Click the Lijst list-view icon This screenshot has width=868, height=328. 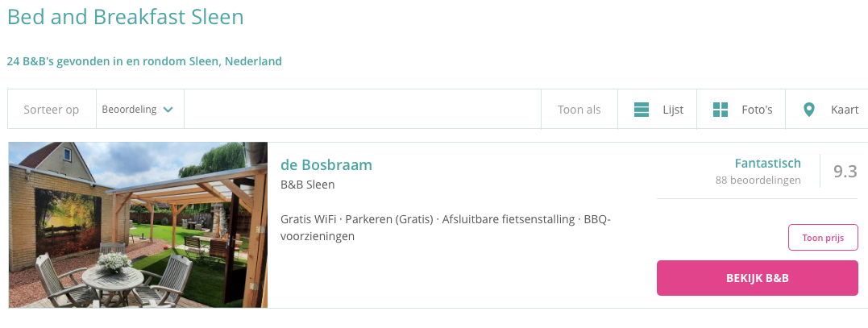point(642,110)
